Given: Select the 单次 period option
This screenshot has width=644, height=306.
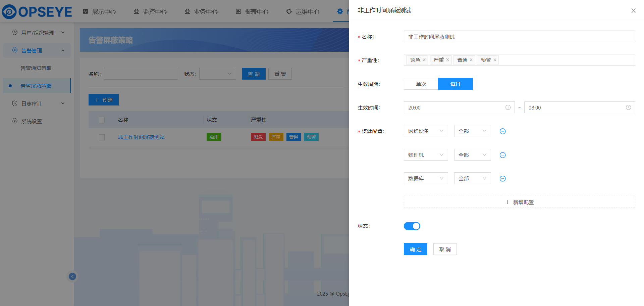Looking at the screenshot, I should click(421, 84).
